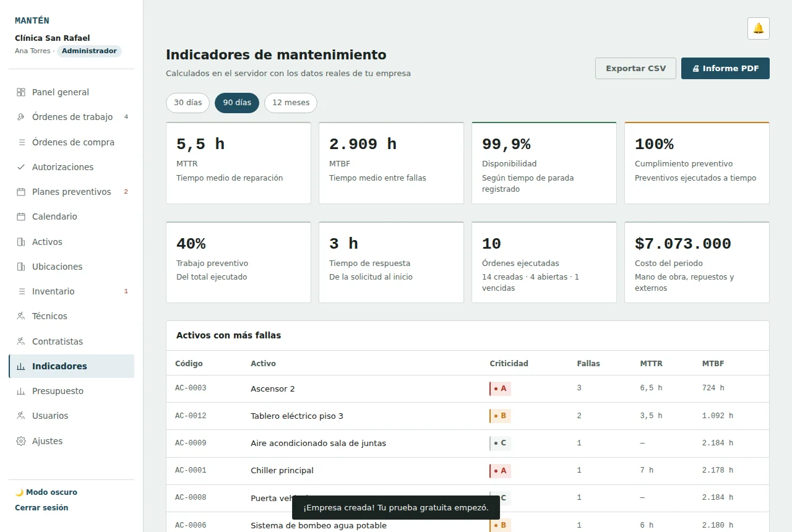The image size is (792, 532).
Task: Click the Técnicos person icon
Action: click(21, 316)
